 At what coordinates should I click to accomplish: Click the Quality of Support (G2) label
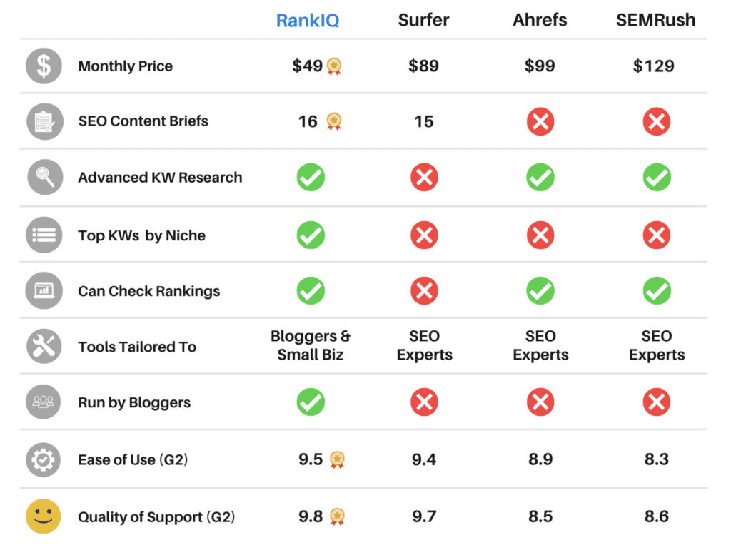156,516
